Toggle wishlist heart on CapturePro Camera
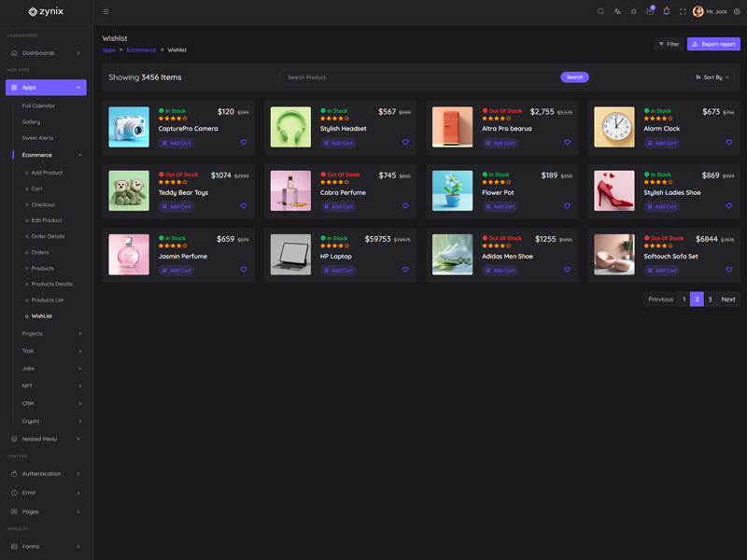 pyautogui.click(x=244, y=143)
